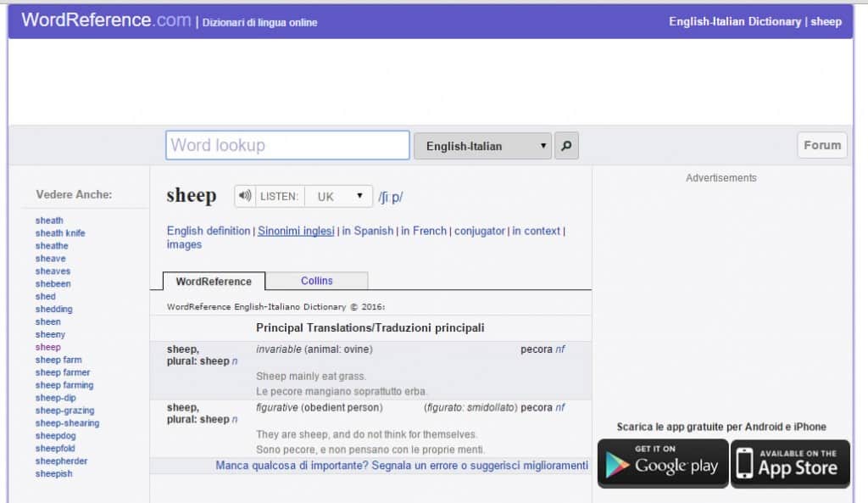This screenshot has height=503, width=868.
Task: Click the magnifying glass search icon
Action: click(565, 144)
